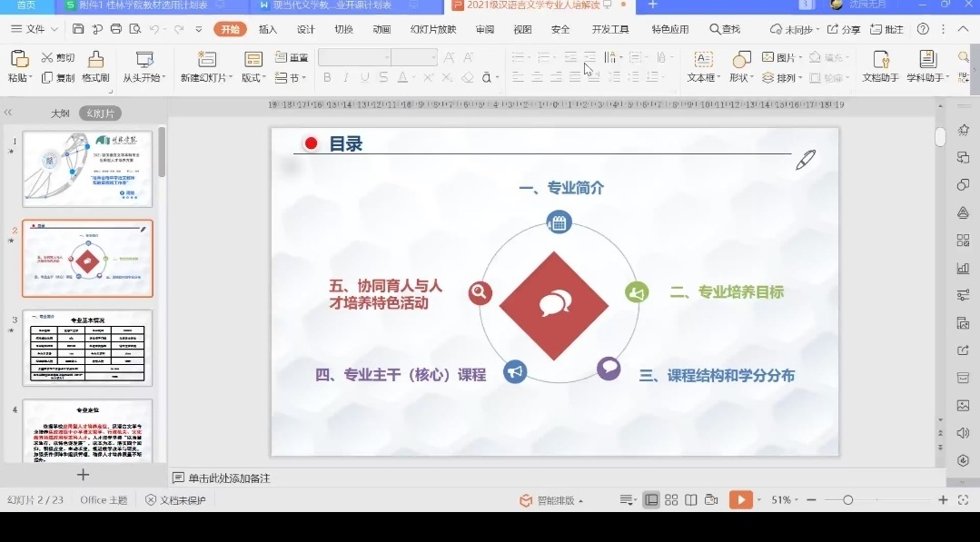Viewport: 980px width, 542px height.
Task: Click the Cut (剪切) scissors icon
Action: point(47,58)
